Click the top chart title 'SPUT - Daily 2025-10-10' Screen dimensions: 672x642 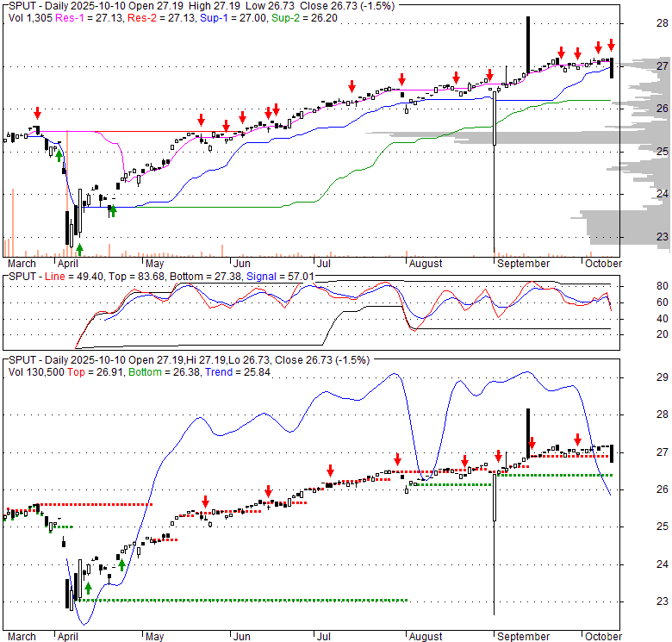tap(66, 6)
